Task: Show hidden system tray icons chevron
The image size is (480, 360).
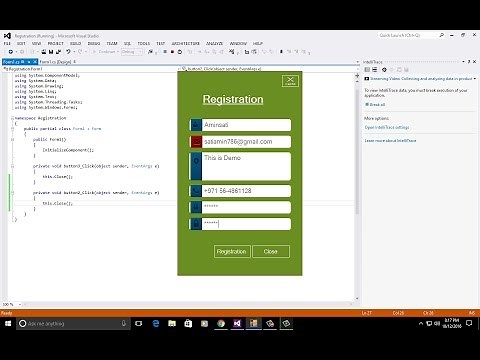Action: click(x=421, y=323)
